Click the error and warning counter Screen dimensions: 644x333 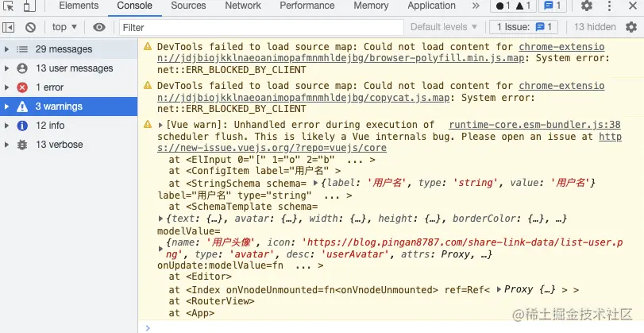click(x=514, y=6)
